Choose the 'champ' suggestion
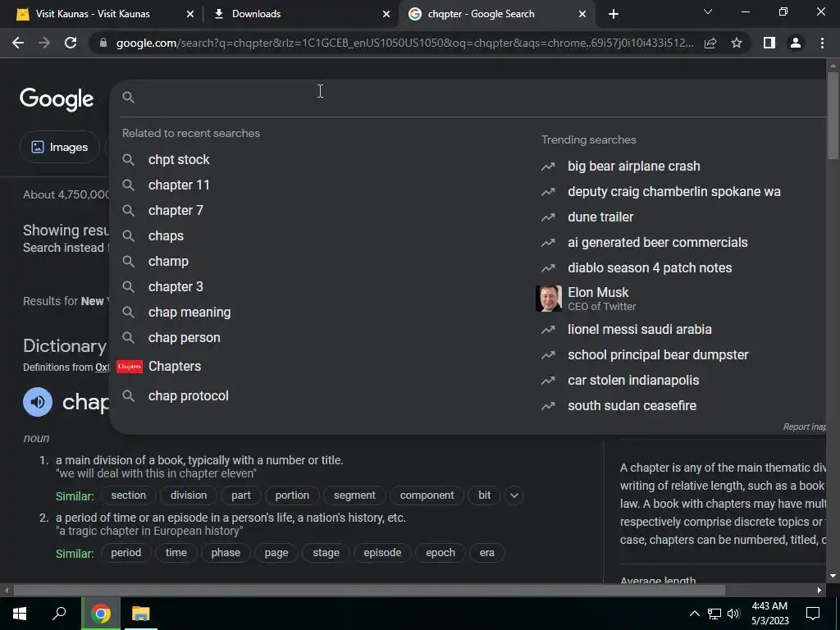 point(168,262)
